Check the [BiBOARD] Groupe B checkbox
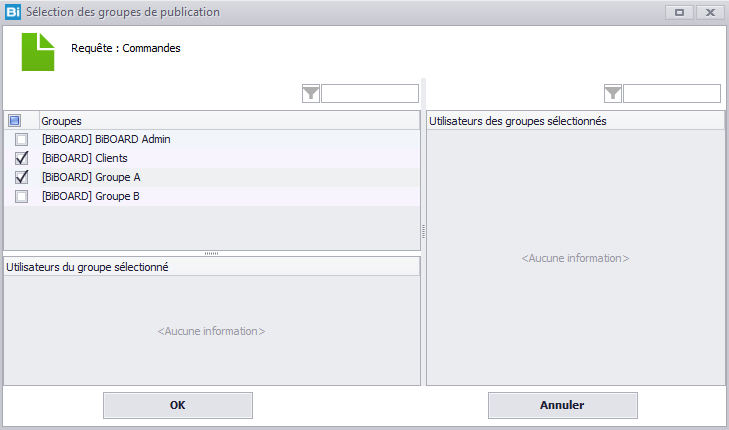 click(21, 197)
